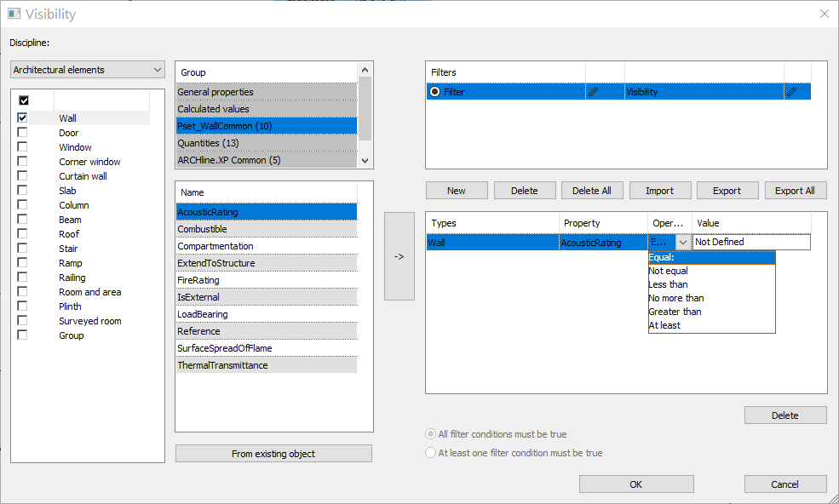Click the Import button
839x504 pixels.
coord(660,191)
